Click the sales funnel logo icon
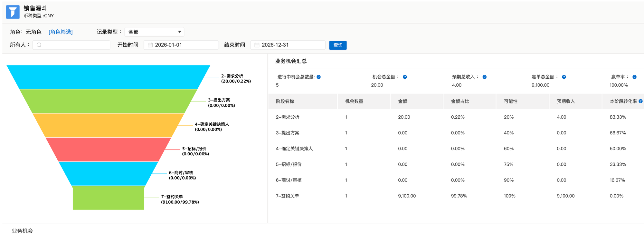The height and width of the screenshot is (234, 644). (x=13, y=12)
